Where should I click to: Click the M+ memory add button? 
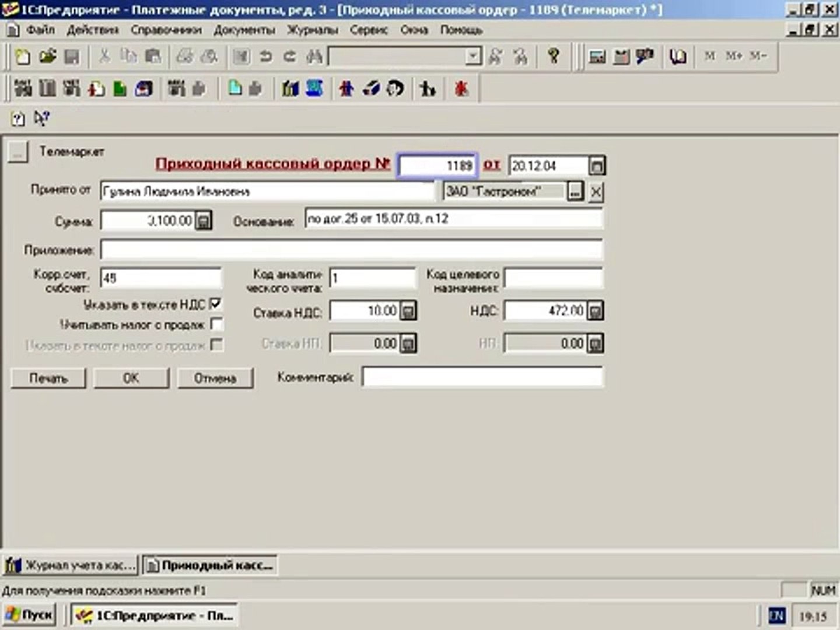[734, 56]
